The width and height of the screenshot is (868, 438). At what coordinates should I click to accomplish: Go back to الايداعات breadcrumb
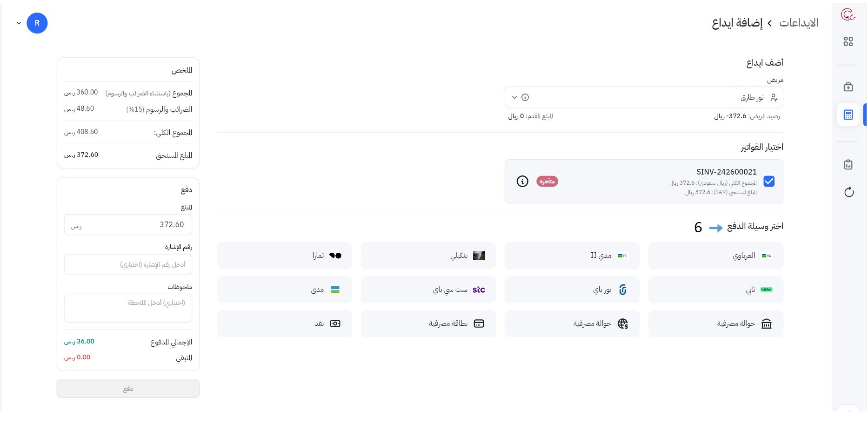tap(798, 23)
